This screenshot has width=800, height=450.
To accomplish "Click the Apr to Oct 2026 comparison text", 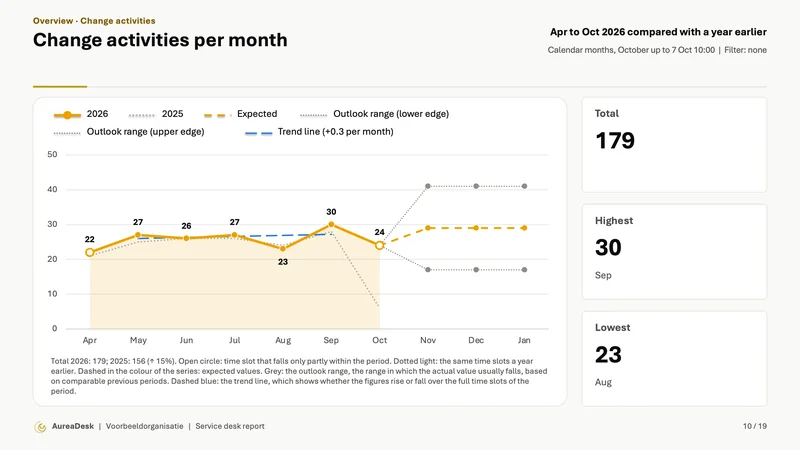I will coord(658,32).
